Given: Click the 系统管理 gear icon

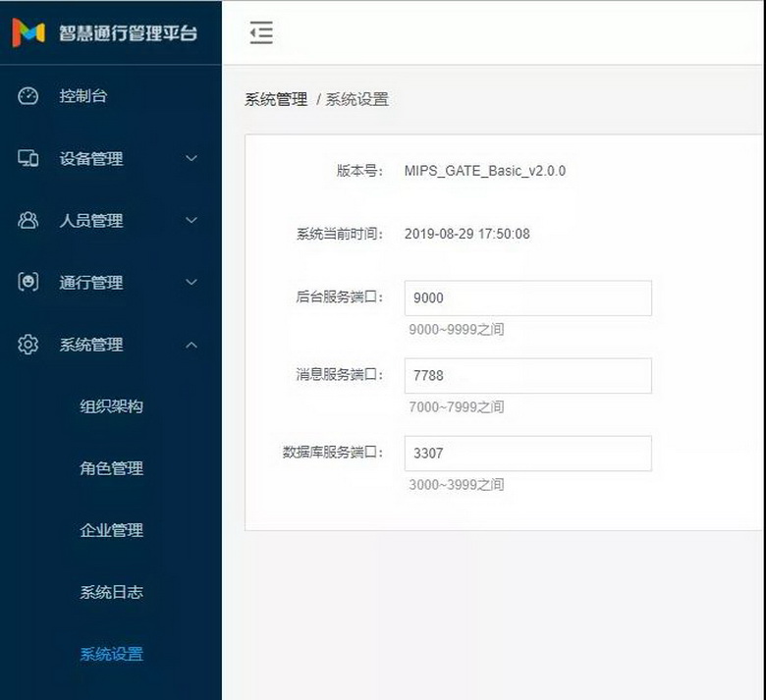Looking at the screenshot, I should coord(28,345).
